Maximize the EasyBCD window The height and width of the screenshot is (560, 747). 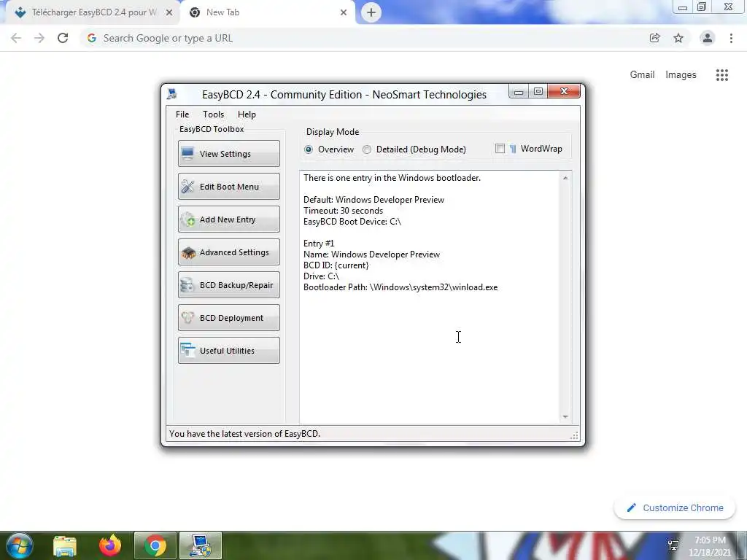538,91
